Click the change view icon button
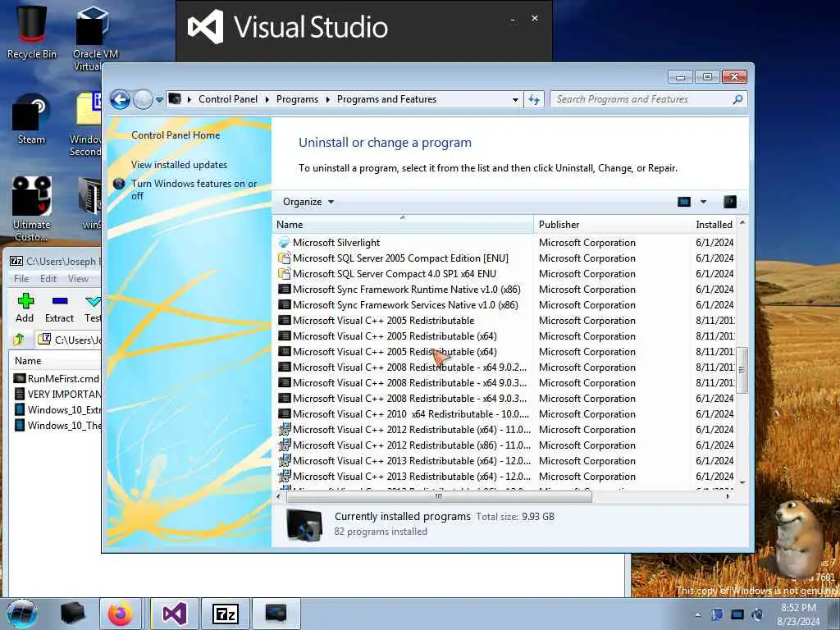 point(684,202)
